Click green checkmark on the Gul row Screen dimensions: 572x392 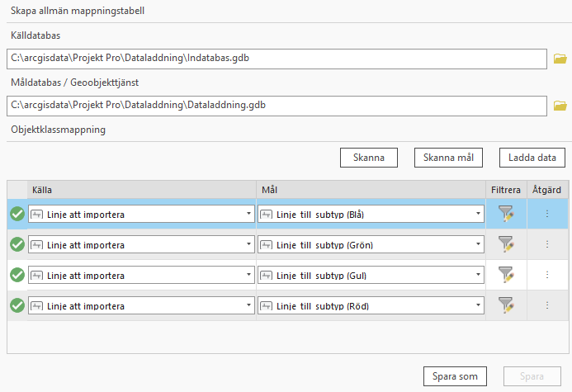click(17, 275)
